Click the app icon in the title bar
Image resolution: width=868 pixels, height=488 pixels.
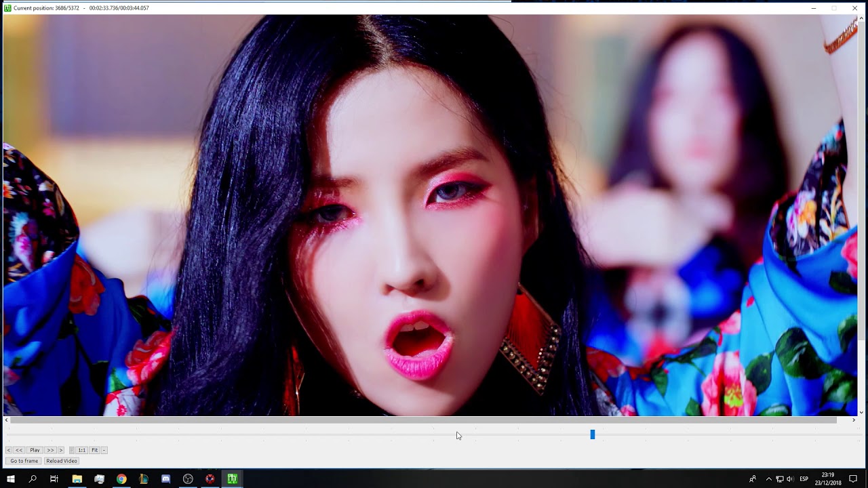pyautogui.click(x=7, y=8)
